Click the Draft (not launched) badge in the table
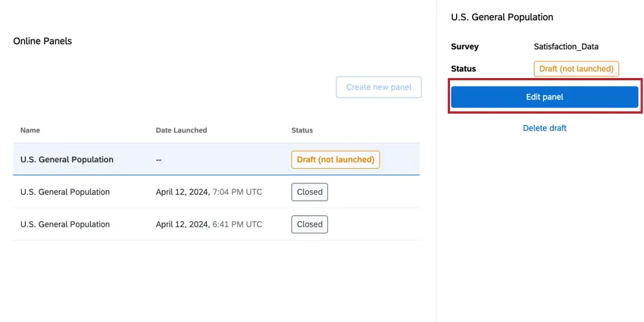The image size is (644, 322). point(335,160)
